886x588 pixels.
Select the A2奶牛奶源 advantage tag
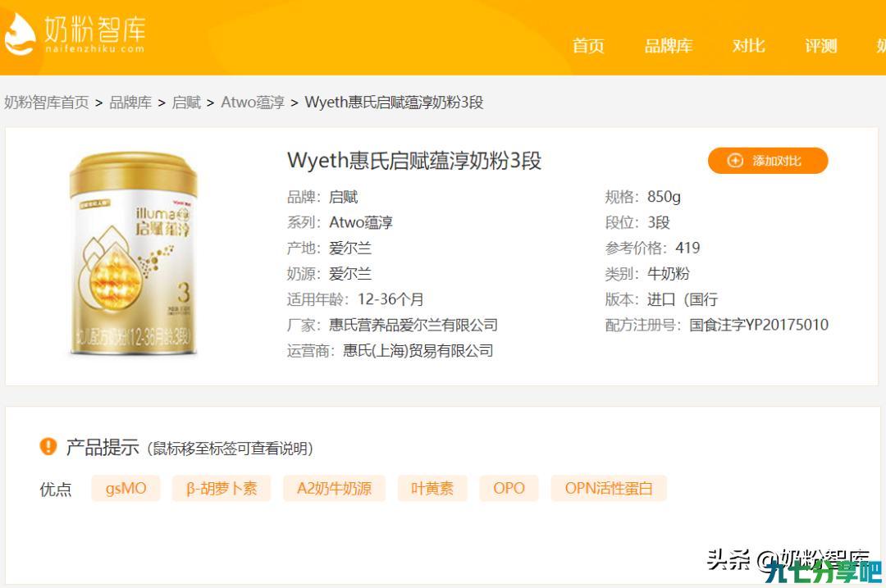[x=335, y=488]
